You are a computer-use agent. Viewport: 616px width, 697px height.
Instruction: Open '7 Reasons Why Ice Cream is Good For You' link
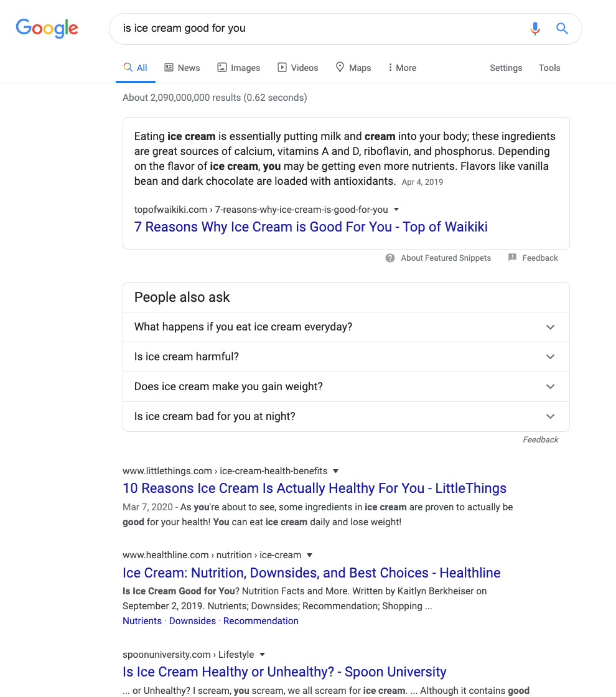pos(310,227)
